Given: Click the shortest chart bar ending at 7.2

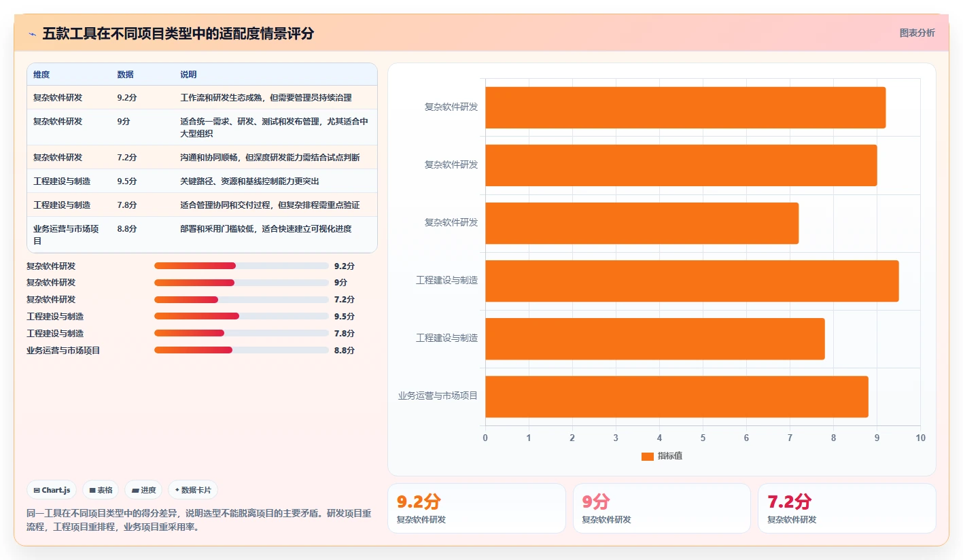Looking at the screenshot, I should point(642,223).
